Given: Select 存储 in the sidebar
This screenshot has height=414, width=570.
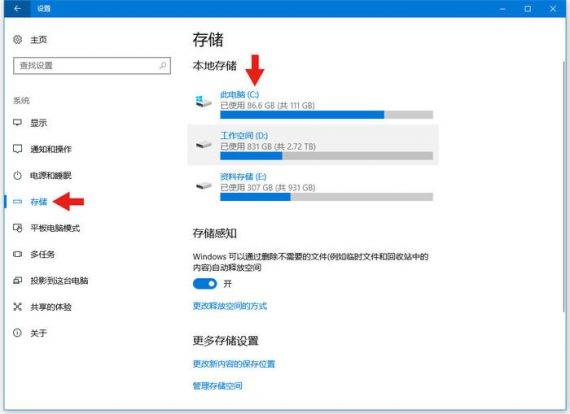Looking at the screenshot, I should (39, 201).
